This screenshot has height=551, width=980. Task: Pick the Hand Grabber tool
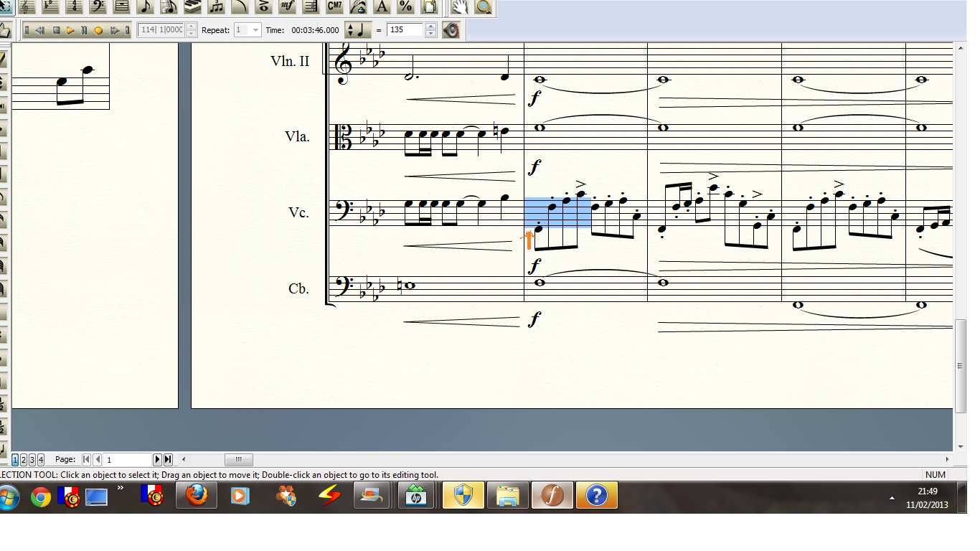(x=460, y=7)
